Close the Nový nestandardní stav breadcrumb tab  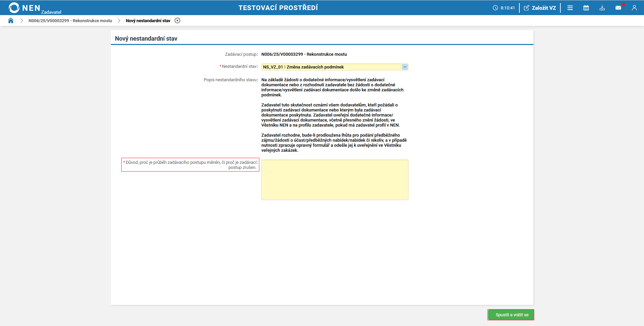[x=177, y=20]
